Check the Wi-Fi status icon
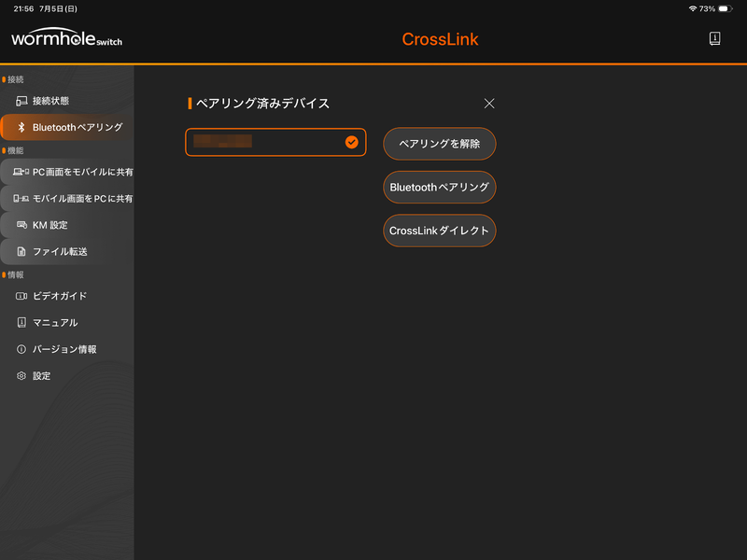This screenshot has height=560, width=747. point(693,8)
